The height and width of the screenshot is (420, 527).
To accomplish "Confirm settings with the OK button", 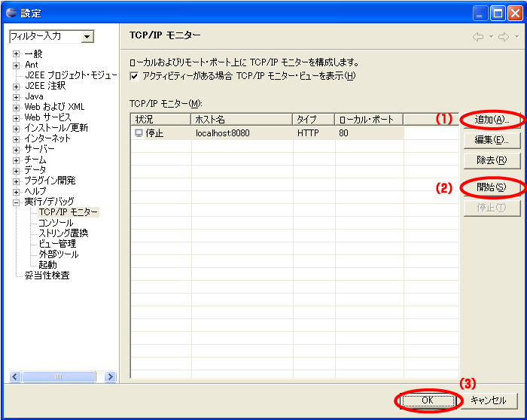I will click(428, 400).
